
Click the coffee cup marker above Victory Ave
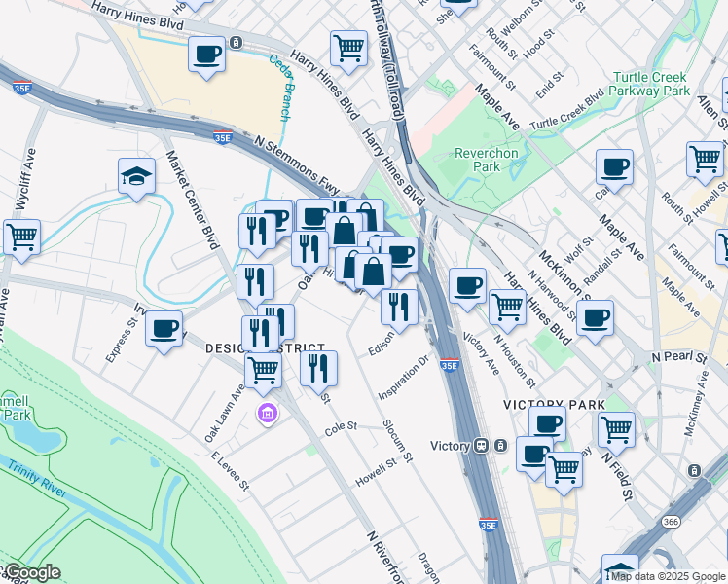pyautogui.click(x=468, y=286)
